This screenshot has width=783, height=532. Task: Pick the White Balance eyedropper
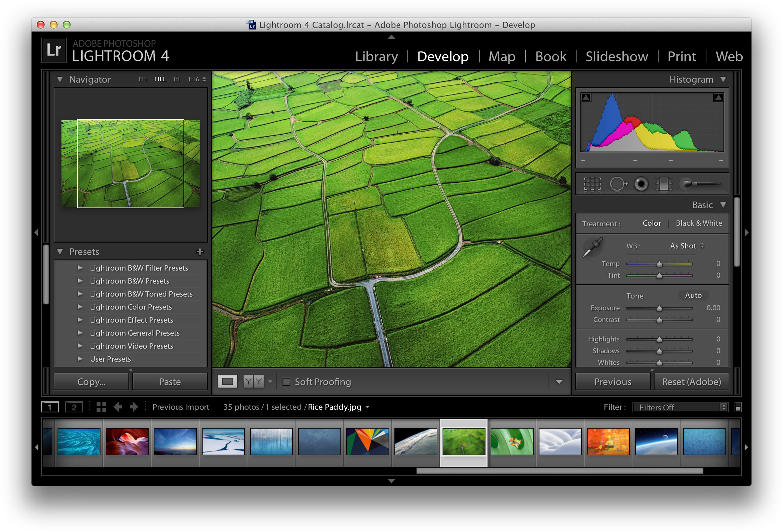[x=593, y=247]
